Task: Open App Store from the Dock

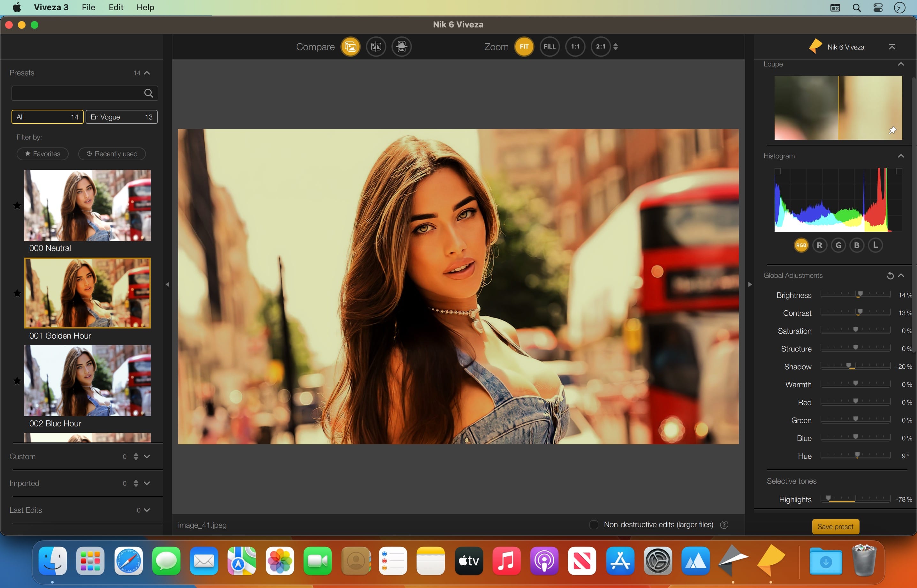Action: pyautogui.click(x=620, y=561)
